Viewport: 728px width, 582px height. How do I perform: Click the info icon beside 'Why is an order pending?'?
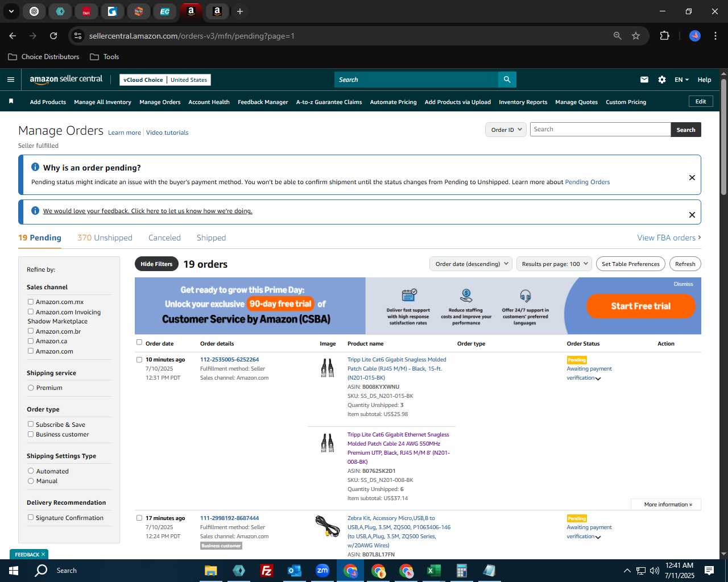(35, 167)
